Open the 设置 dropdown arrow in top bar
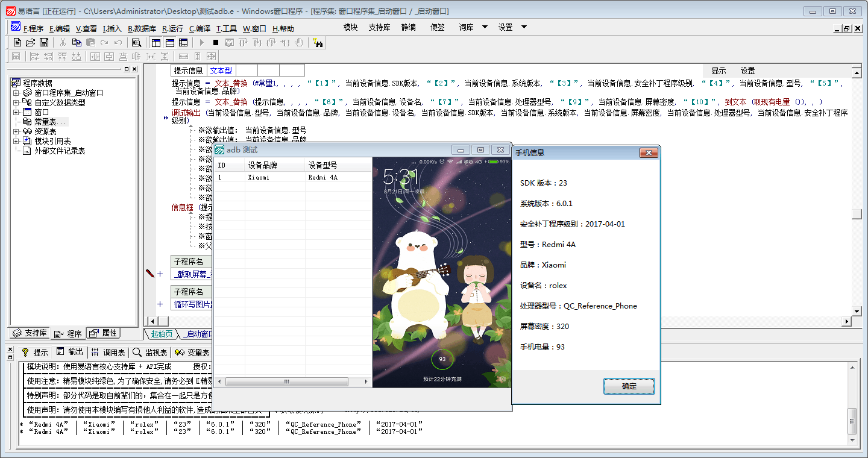868x458 pixels. [x=524, y=27]
